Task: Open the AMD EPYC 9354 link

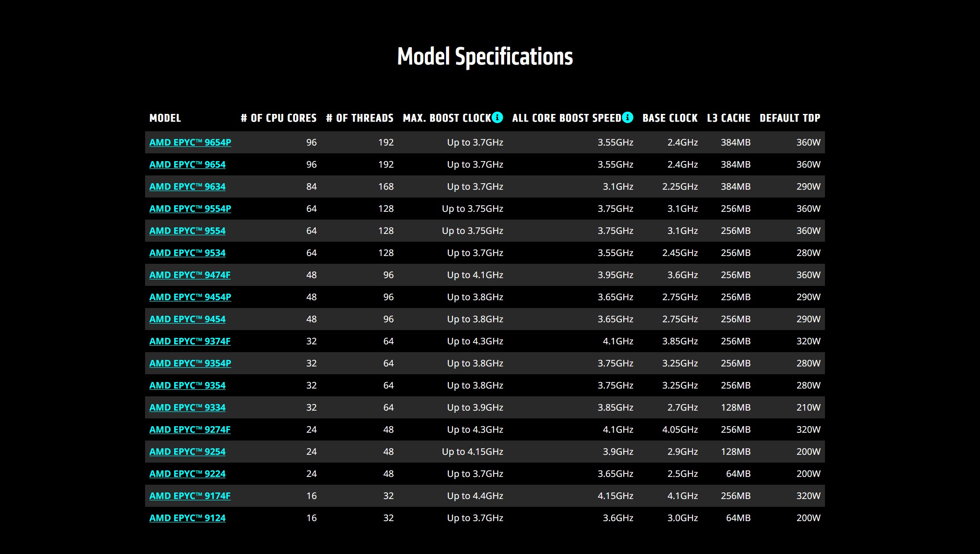Action: click(187, 386)
